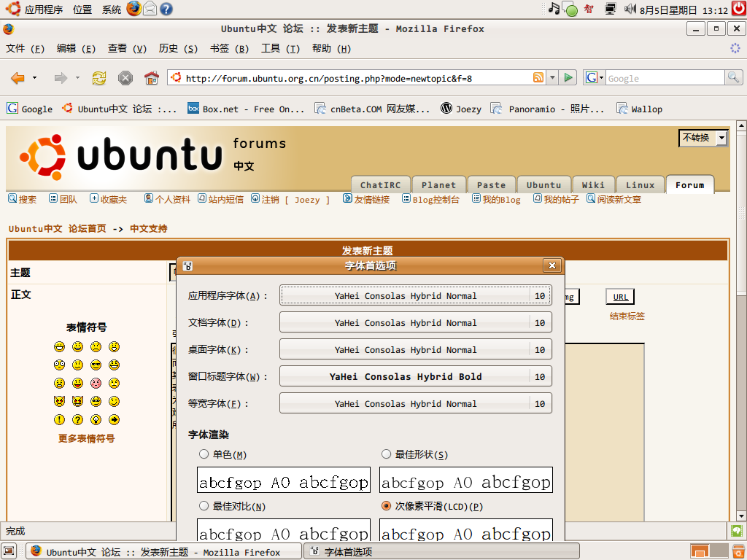Image resolution: width=747 pixels, height=560 pixels.
Task: Switch to the Wiki tab
Action: pos(592,184)
